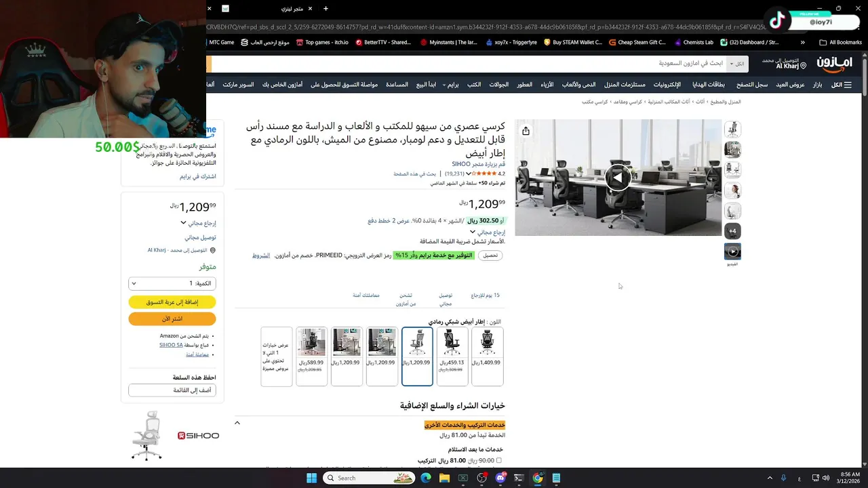Open the 19,231 reviews link

pyautogui.click(x=455, y=174)
